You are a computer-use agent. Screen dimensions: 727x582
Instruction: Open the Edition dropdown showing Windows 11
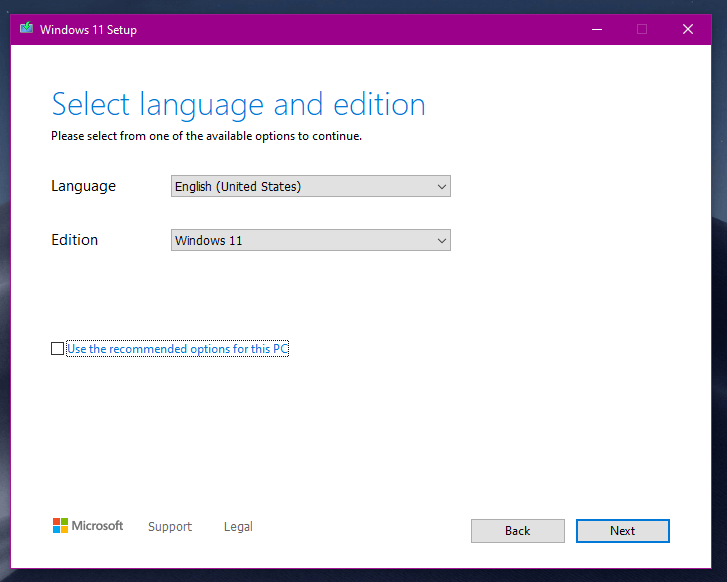(x=311, y=240)
